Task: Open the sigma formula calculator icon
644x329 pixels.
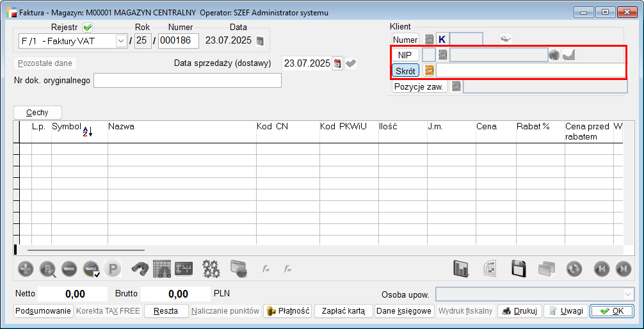Action: coord(184,269)
